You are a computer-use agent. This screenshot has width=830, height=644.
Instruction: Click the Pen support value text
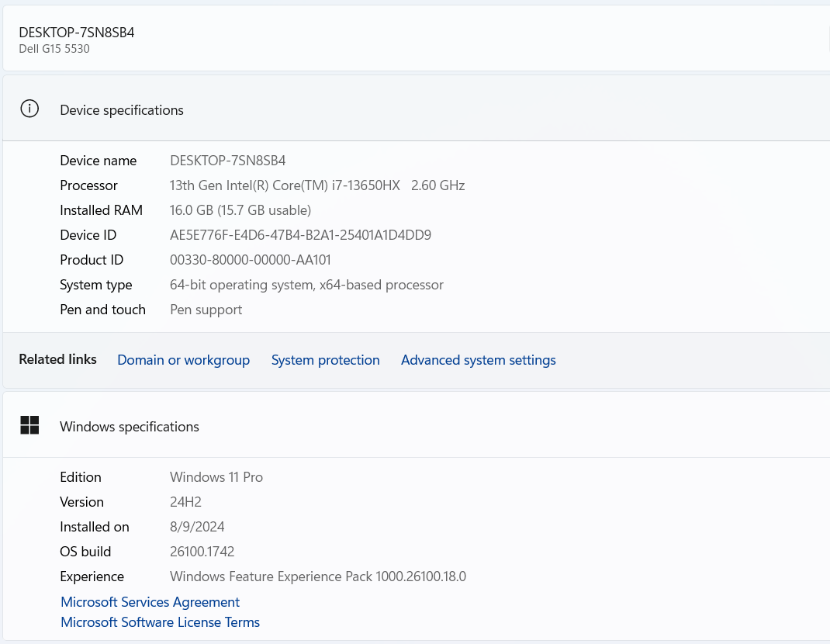pos(206,310)
